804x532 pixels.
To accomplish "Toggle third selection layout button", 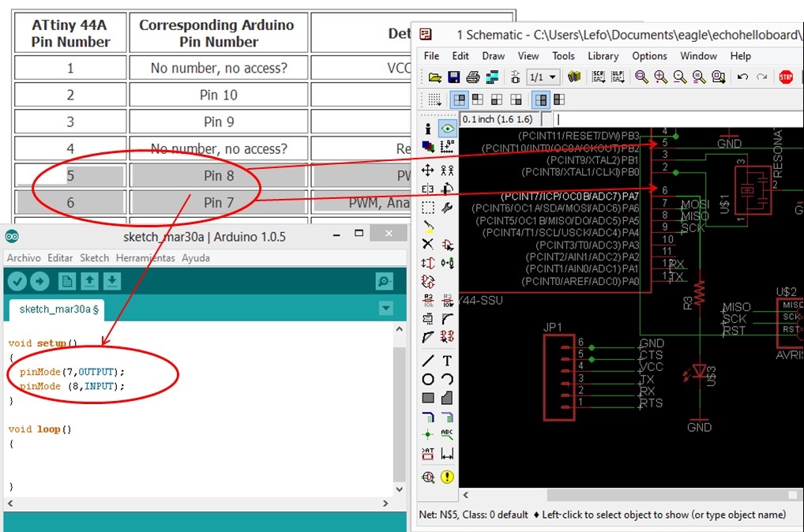I will click(x=496, y=99).
